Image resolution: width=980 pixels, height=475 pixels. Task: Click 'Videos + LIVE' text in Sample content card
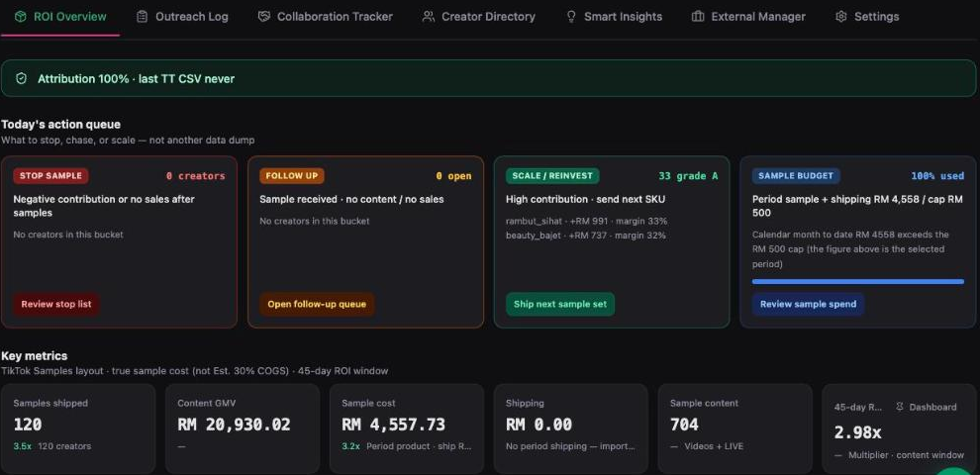tap(714, 446)
